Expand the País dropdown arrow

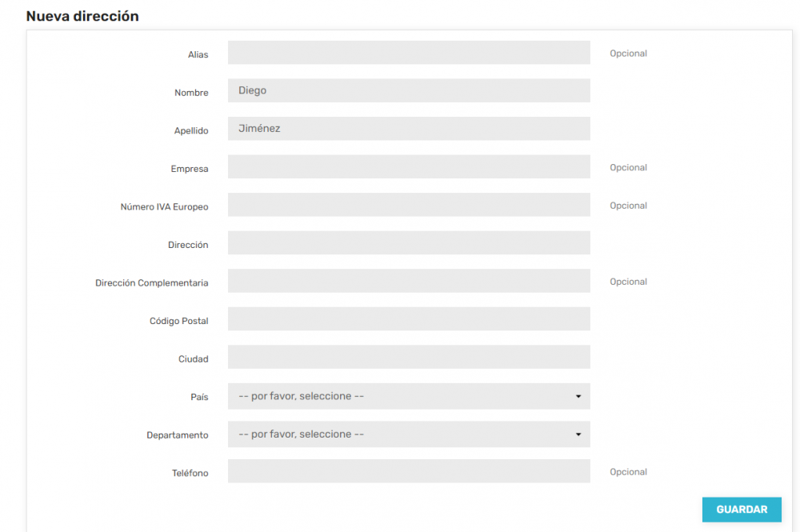coord(578,396)
